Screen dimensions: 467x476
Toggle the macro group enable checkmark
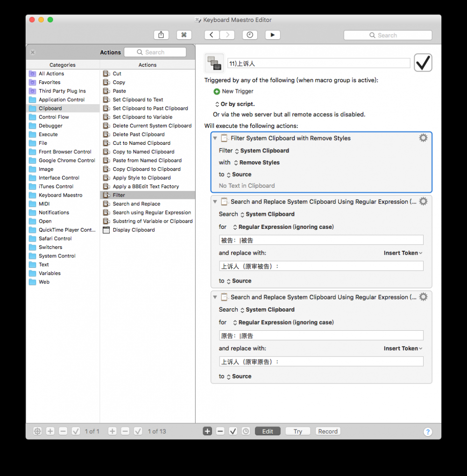pyautogui.click(x=76, y=431)
